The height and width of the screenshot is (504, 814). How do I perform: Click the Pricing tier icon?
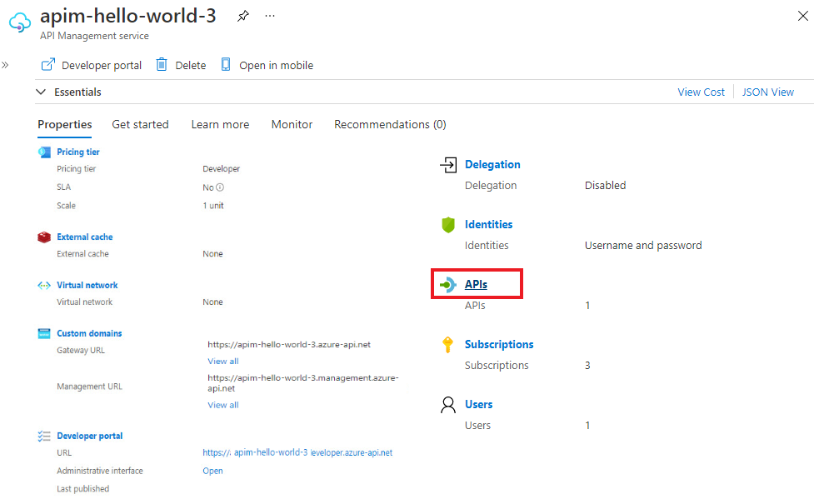(44, 152)
